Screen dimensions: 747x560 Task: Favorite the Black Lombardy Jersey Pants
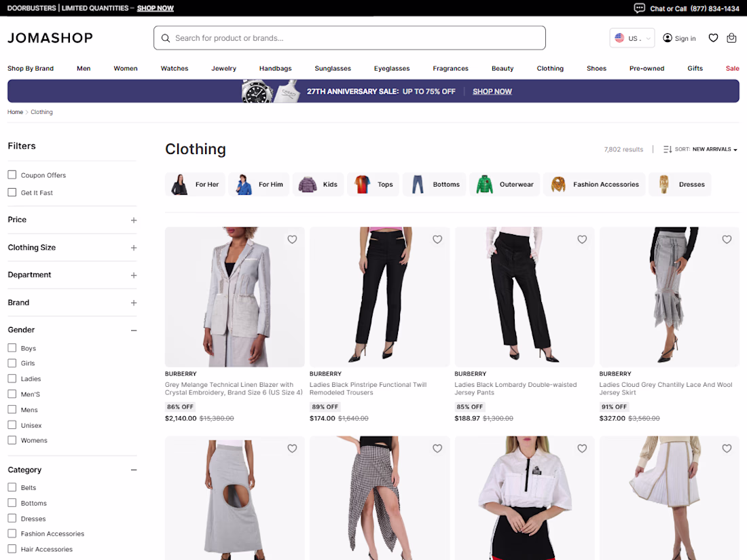coord(582,240)
